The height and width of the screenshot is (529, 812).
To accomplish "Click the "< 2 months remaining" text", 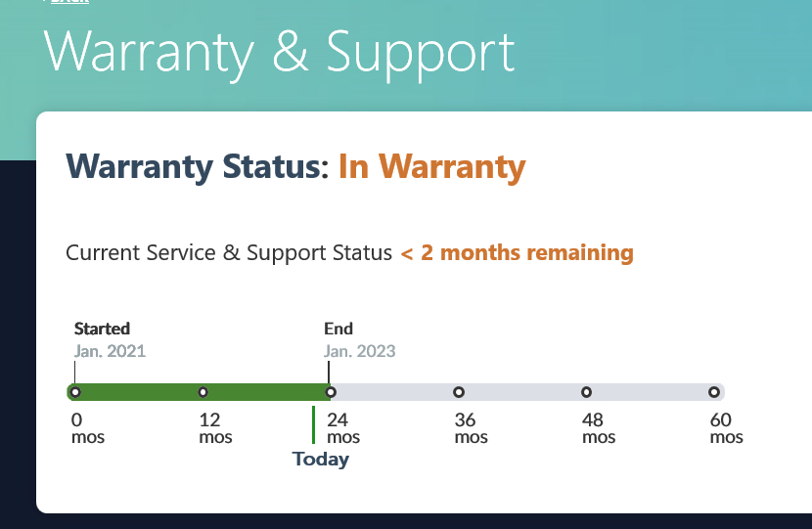I will [517, 253].
